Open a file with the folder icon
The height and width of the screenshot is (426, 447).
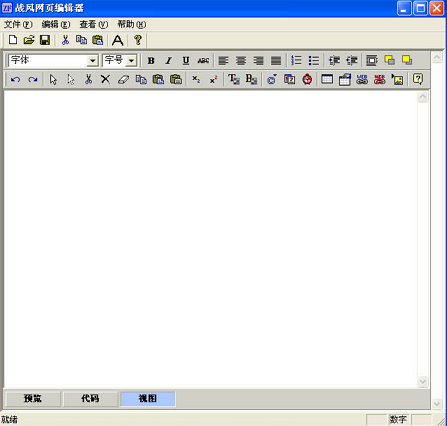pyautogui.click(x=29, y=40)
